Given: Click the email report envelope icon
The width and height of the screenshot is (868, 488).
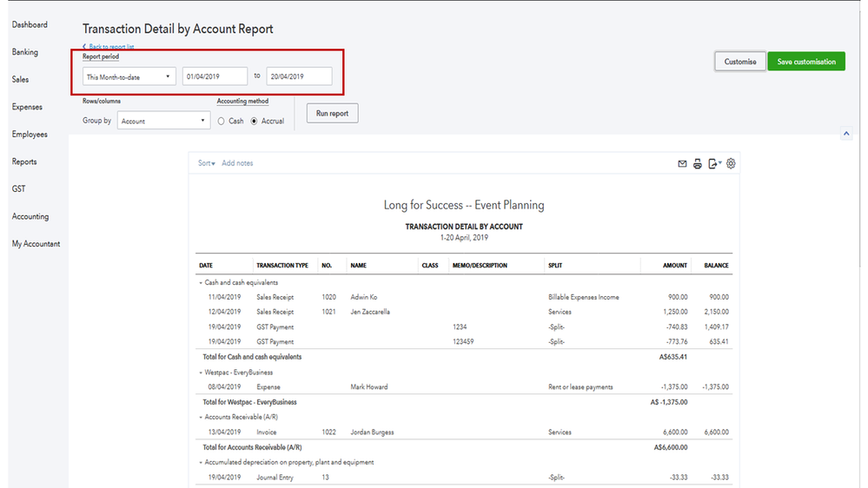Looking at the screenshot, I should (x=682, y=163).
